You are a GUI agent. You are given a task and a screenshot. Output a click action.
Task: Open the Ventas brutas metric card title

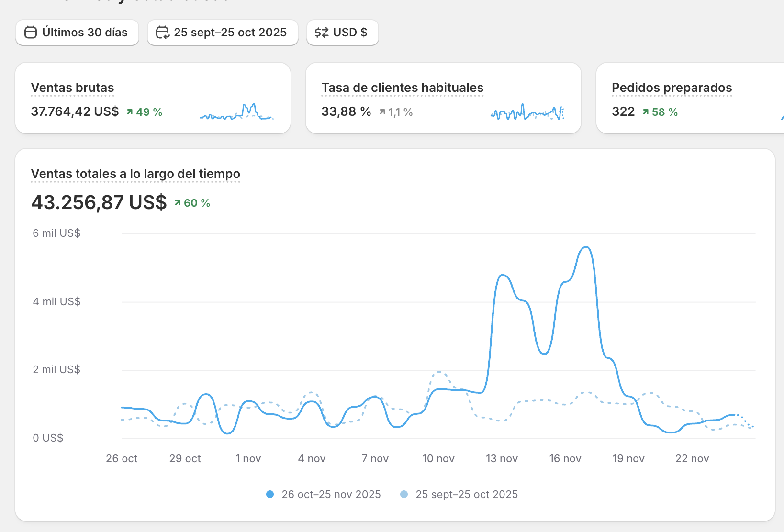pyautogui.click(x=72, y=88)
